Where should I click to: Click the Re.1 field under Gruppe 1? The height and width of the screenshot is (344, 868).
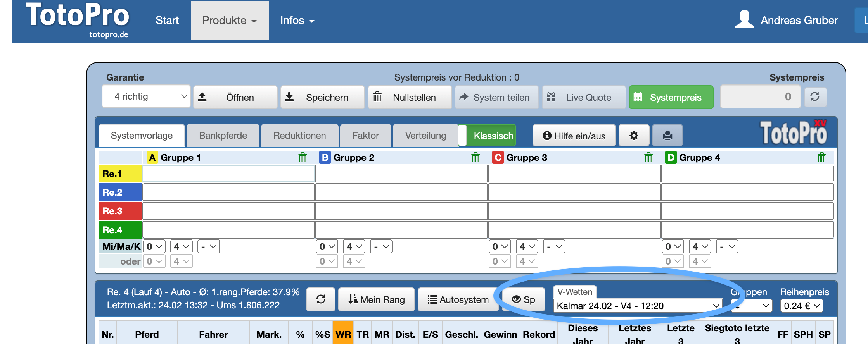[x=228, y=174]
